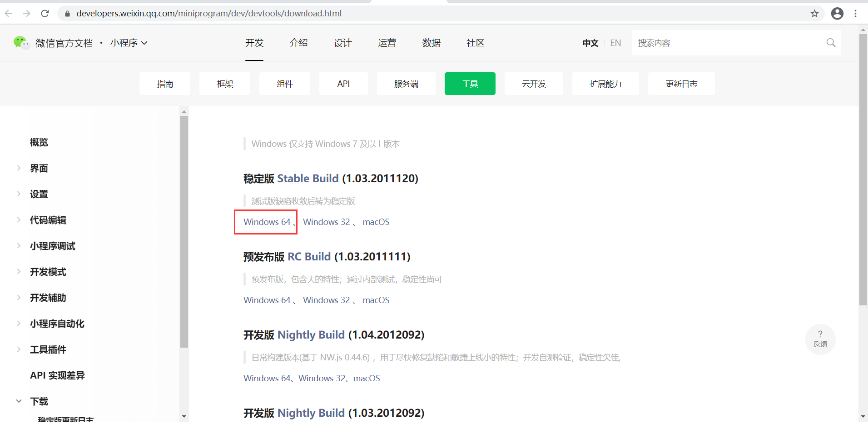Open the 扩展能力 sub-navigation tab
This screenshot has width=868, height=424.
pos(605,84)
